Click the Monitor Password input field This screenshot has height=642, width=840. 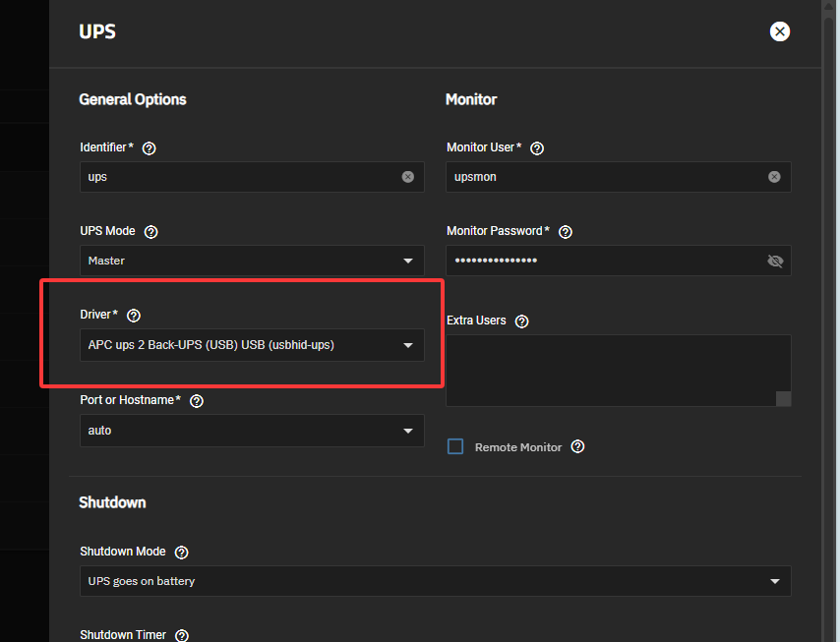pos(600,261)
